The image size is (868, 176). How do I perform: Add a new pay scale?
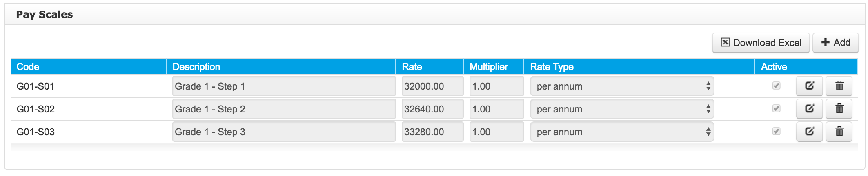835,43
